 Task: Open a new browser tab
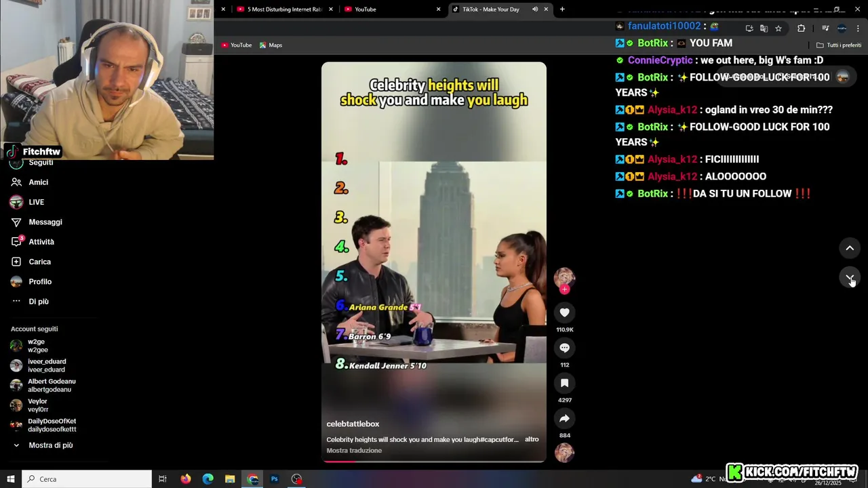562,9
